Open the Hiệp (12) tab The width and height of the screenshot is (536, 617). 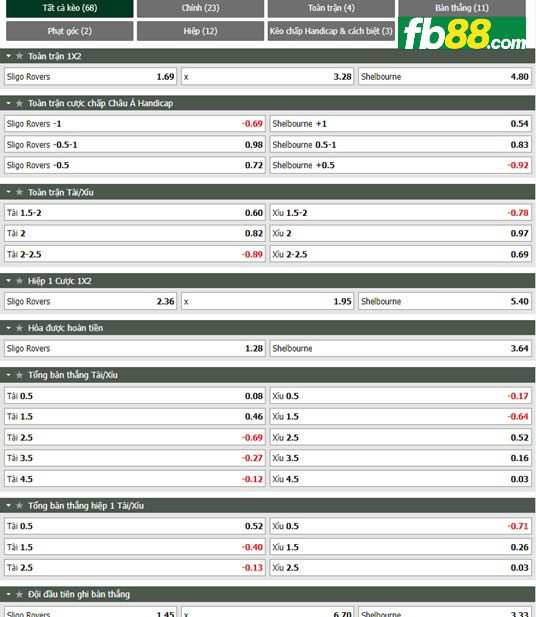200,31
